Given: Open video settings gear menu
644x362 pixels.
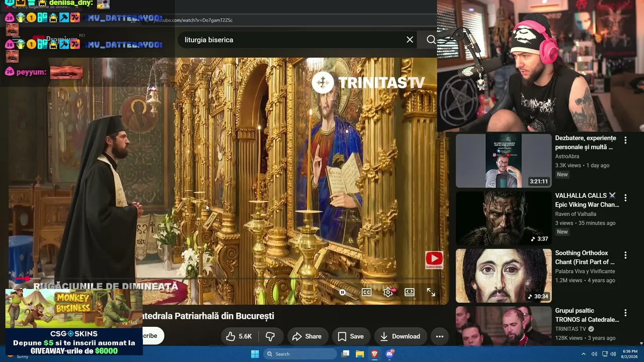Looking at the screenshot, I should [388, 292].
